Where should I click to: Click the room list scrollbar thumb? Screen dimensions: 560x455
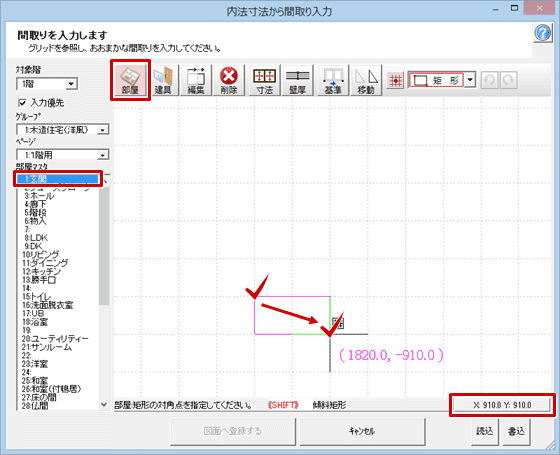(104, 246)
